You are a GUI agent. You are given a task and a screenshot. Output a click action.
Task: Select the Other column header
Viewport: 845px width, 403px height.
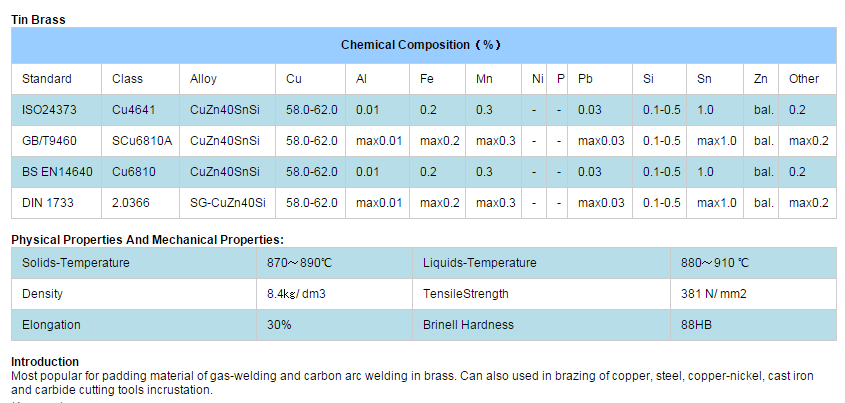click(803, 79)
